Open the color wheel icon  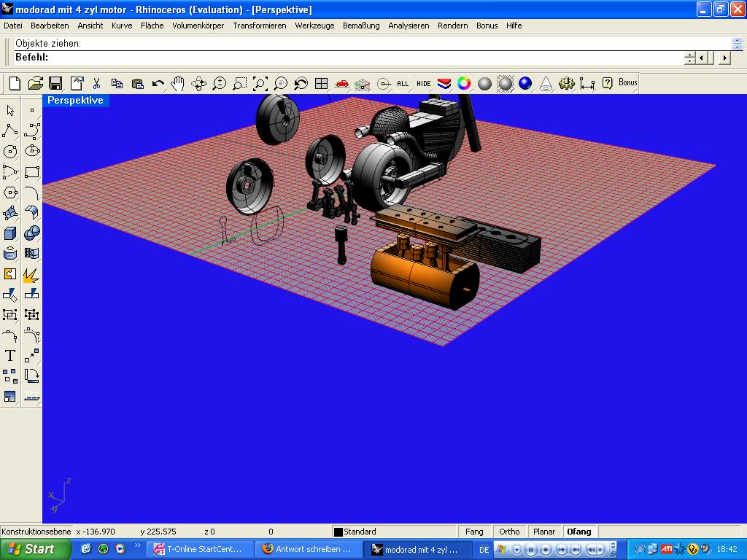tap(464, 84)
